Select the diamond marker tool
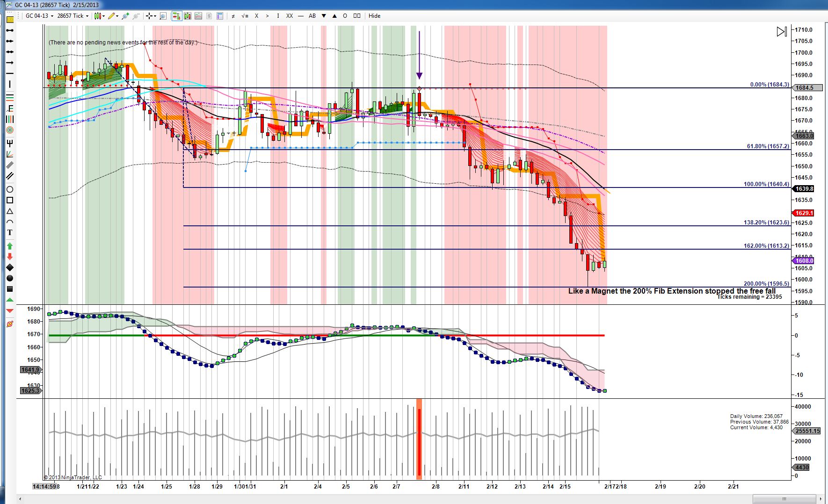This screenshot has height=504, width=828. coord(9,267)
